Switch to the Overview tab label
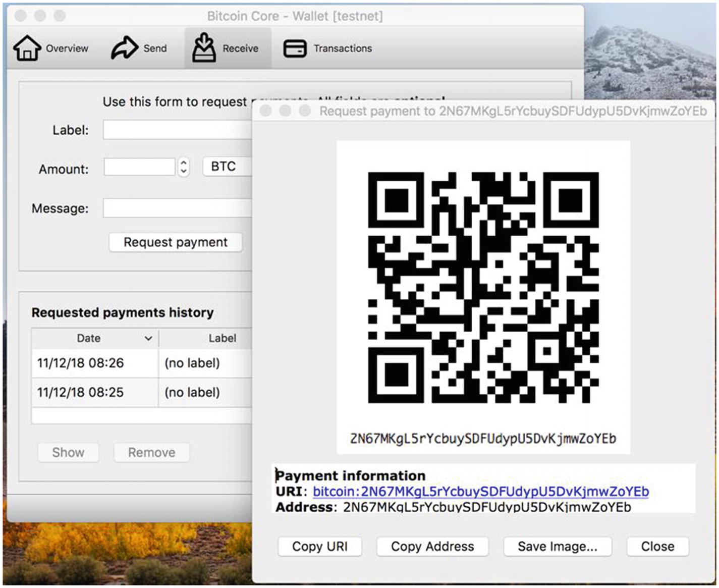 (67, 48)
